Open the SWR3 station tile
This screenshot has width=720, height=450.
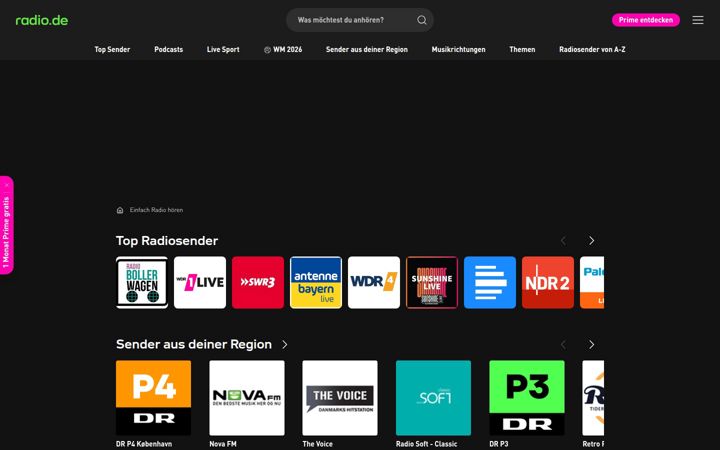(x=258, y=282)
